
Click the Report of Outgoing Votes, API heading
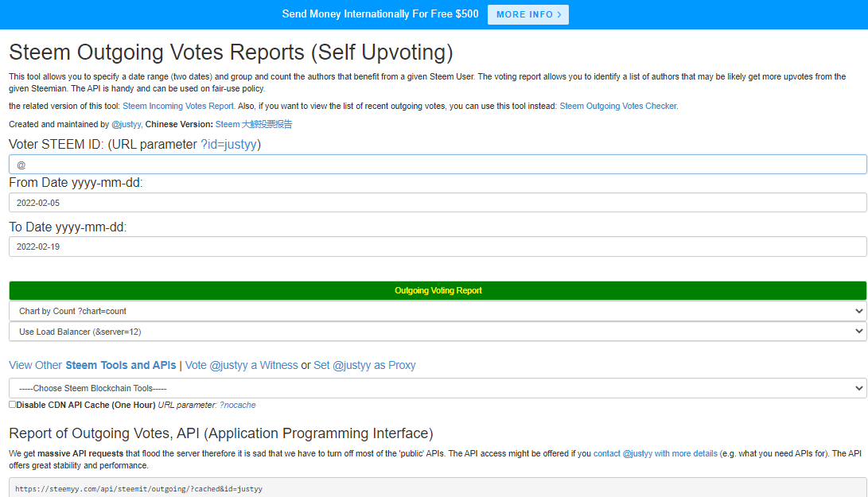(221, 433)
